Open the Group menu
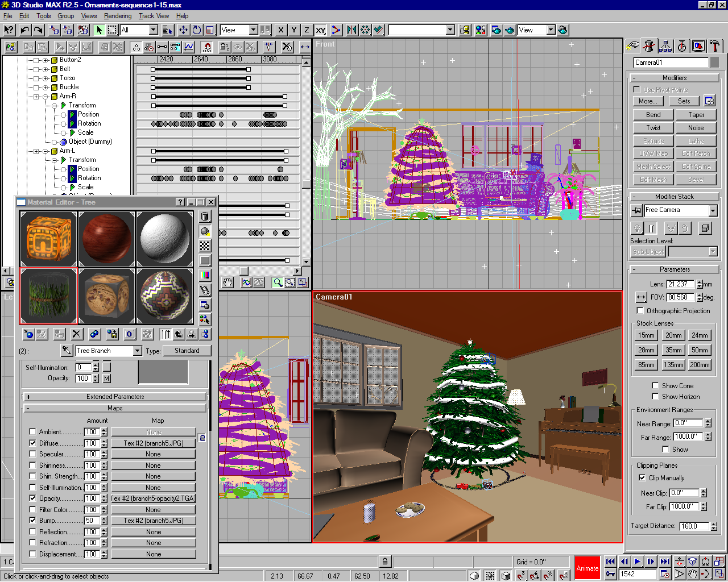The image size is (728, 582). click(65, 16)
